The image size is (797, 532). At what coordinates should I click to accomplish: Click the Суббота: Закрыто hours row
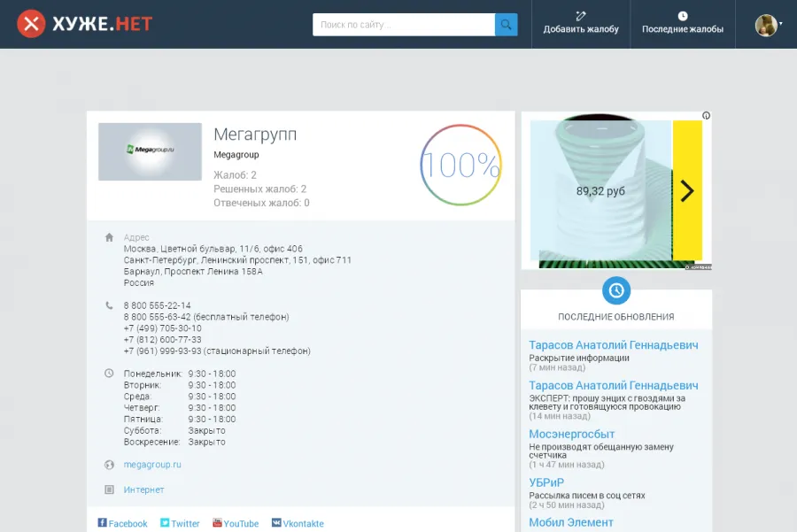174,430
